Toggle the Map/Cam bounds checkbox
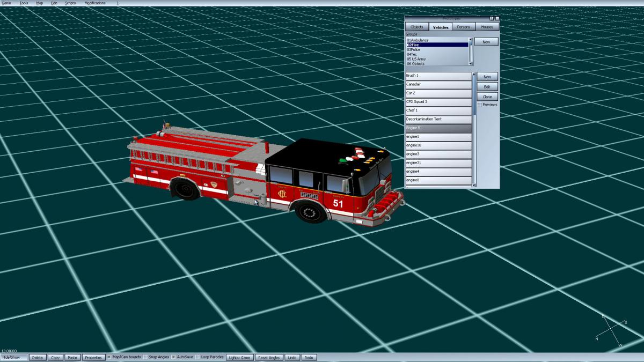The height and width of the screenshot is (362, 644). [109, 357]
